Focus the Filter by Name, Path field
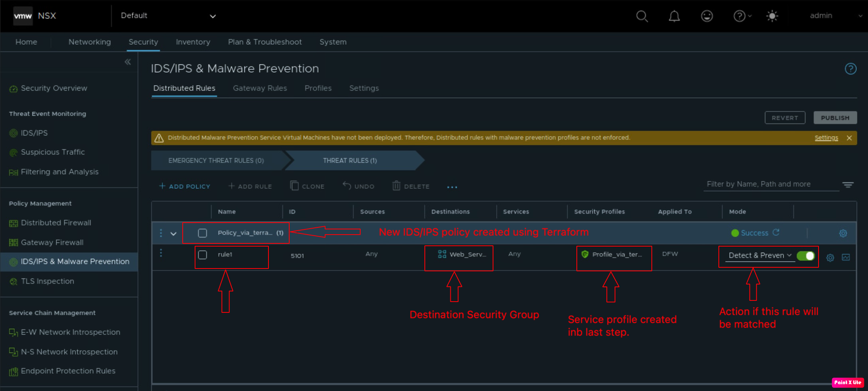 771,184
